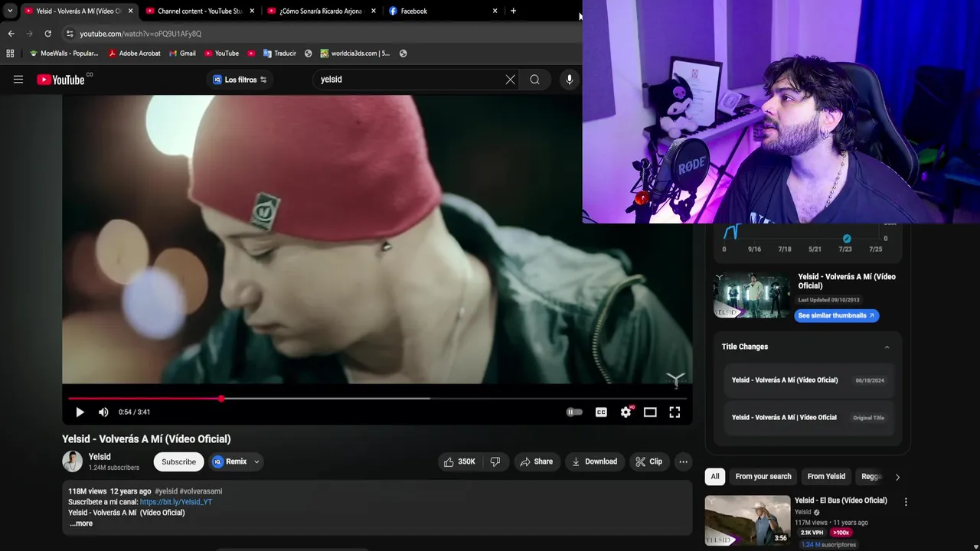Run search with the magnifier icon
The height and width of the screenshot is (551, 980).
[x=534, y=80]
